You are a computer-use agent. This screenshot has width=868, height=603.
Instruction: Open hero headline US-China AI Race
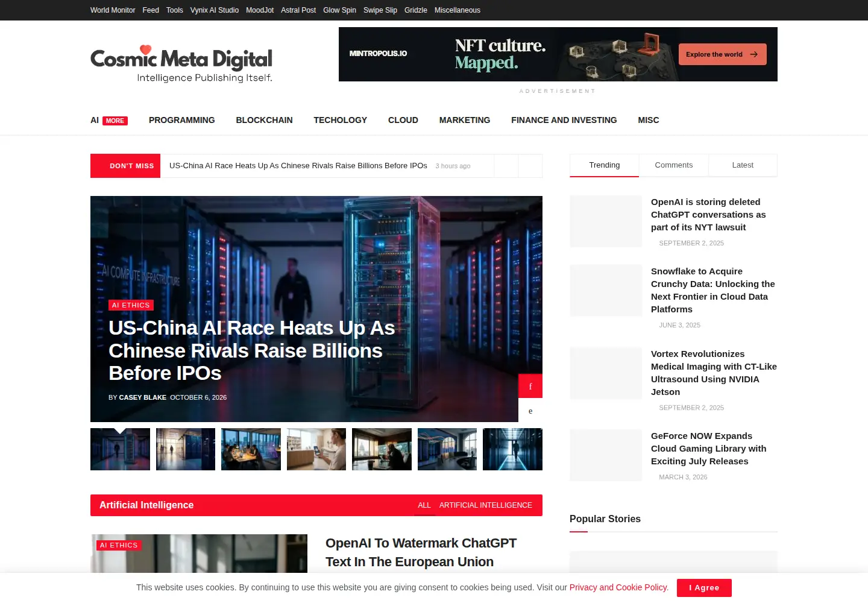tap(252, 350)
